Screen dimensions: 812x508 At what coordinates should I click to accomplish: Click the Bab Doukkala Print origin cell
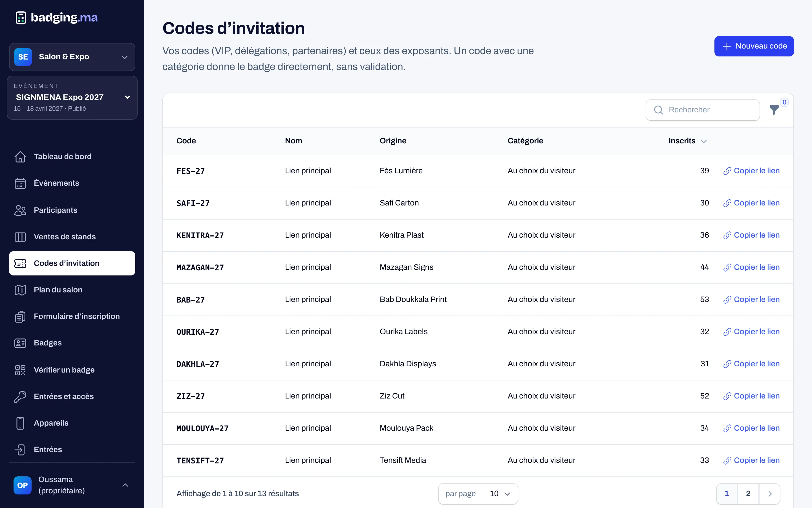(413, 299)
